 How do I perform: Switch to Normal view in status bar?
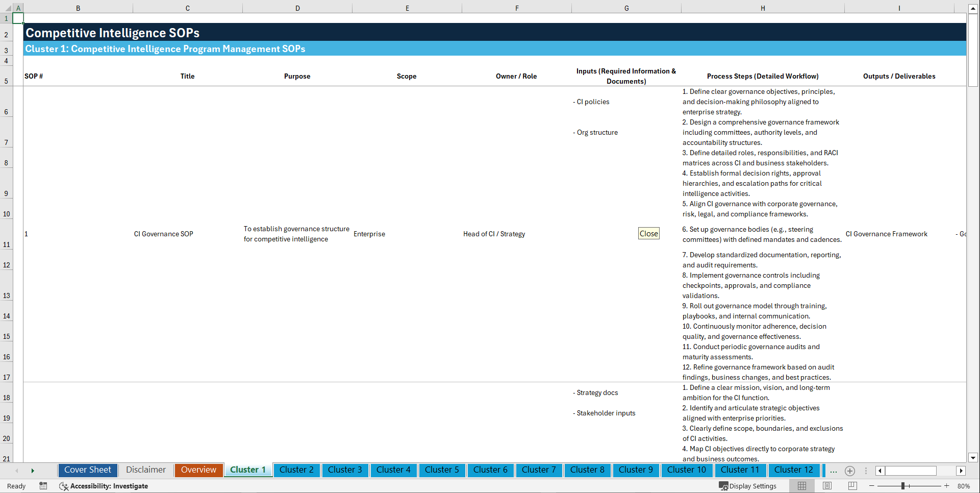tap(801, 486)
